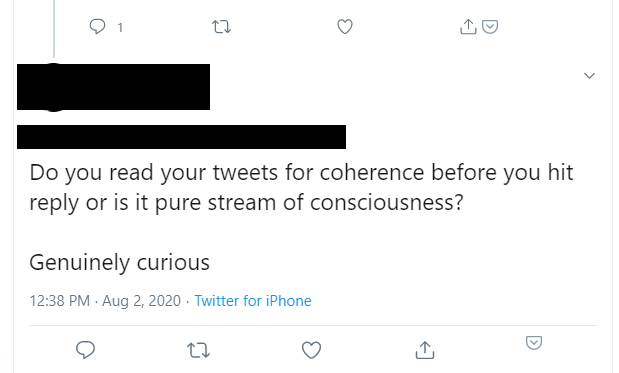Image resolution: width=619 pixels, height=373 pixels.
Task: Open the share menu on the upper tweet
Action: [x=468, y=26]
